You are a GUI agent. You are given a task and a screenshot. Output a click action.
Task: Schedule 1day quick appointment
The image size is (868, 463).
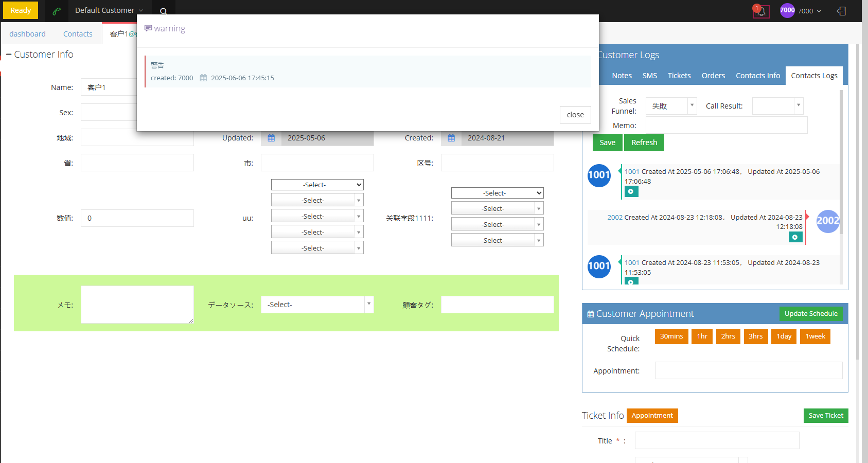784,336
